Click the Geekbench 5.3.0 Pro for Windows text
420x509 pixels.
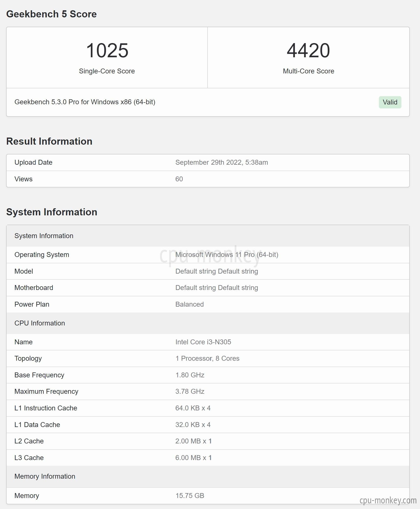[x=85, y=102]
